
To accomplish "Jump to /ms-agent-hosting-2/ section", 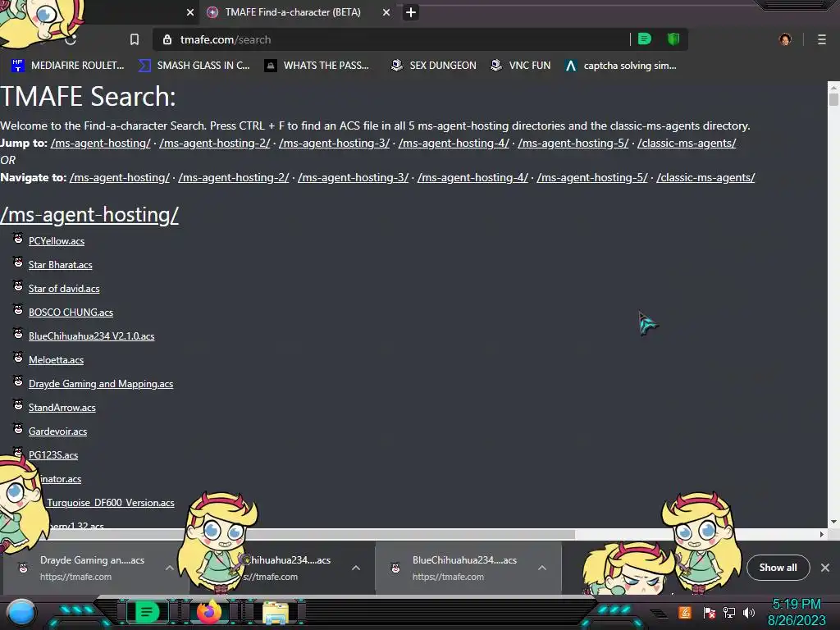I will [215, 143].
